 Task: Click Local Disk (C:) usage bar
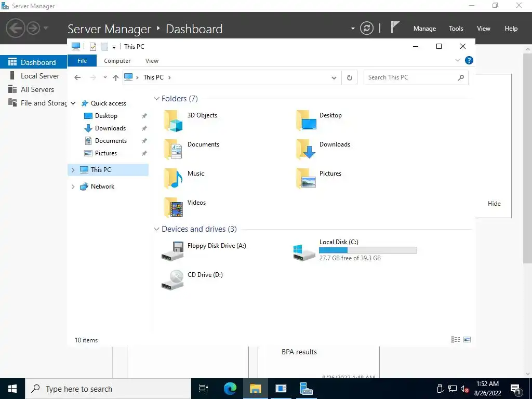click(368, 250)
